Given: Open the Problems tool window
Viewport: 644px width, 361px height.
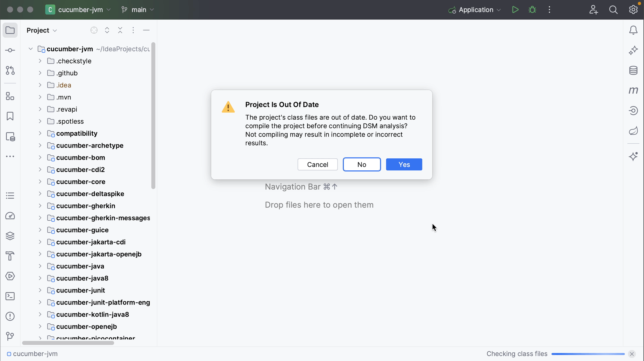Looking at the screenshot, I should tap(10, 316).
